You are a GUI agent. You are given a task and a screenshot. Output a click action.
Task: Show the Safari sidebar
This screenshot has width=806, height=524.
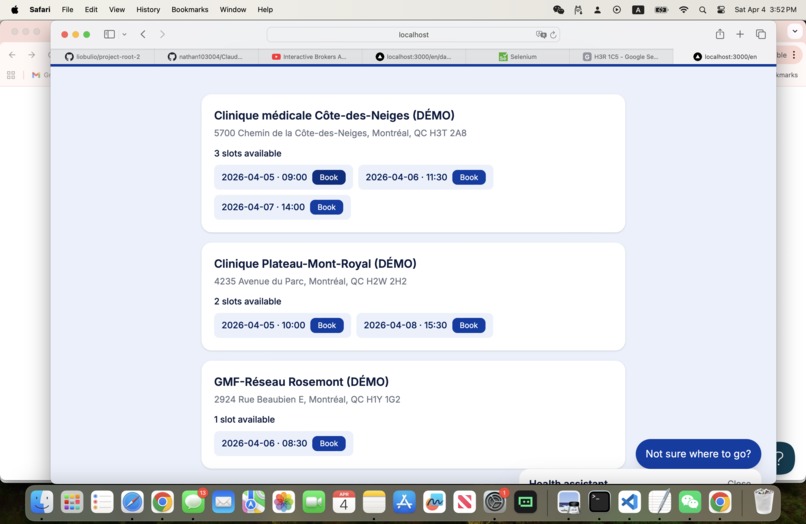tap(109, 34)
